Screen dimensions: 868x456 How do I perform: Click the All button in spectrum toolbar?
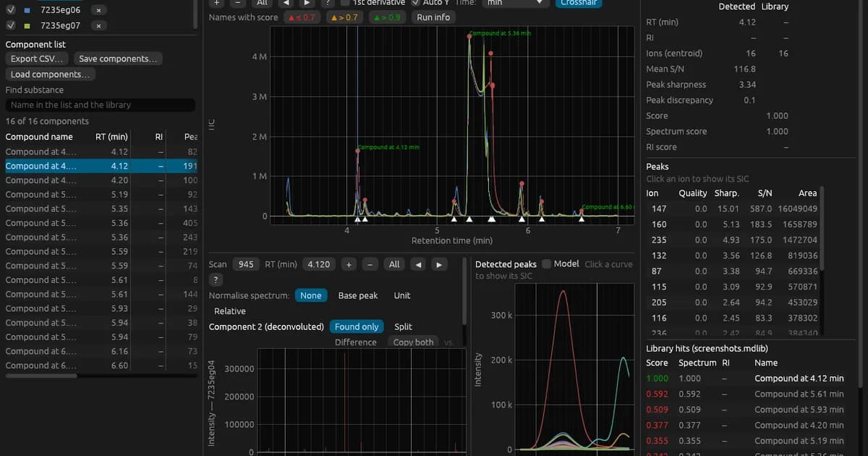pyautogui.click(x=394, y=264)
